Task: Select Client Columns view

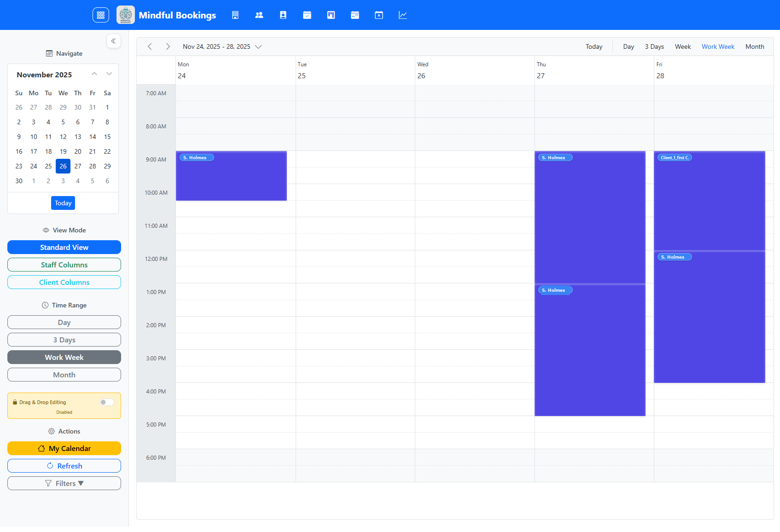Action: click(64, 282)
